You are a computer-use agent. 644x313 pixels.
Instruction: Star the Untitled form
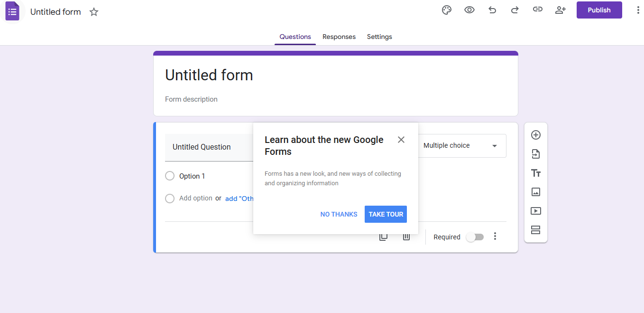pos(93,12)
